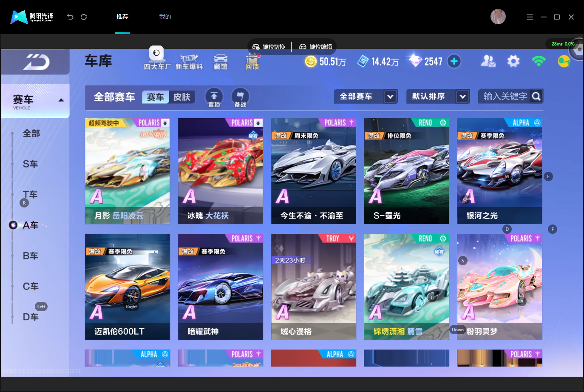Viewport: 584px width, 392px height.
Task: Open game settings gear
Action: click(513, 61)
